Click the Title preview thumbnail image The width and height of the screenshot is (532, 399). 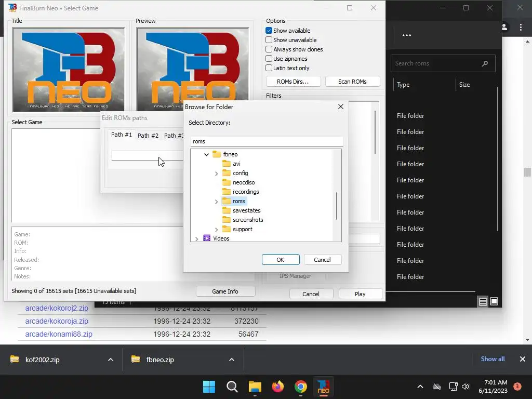tap(69, 70)
